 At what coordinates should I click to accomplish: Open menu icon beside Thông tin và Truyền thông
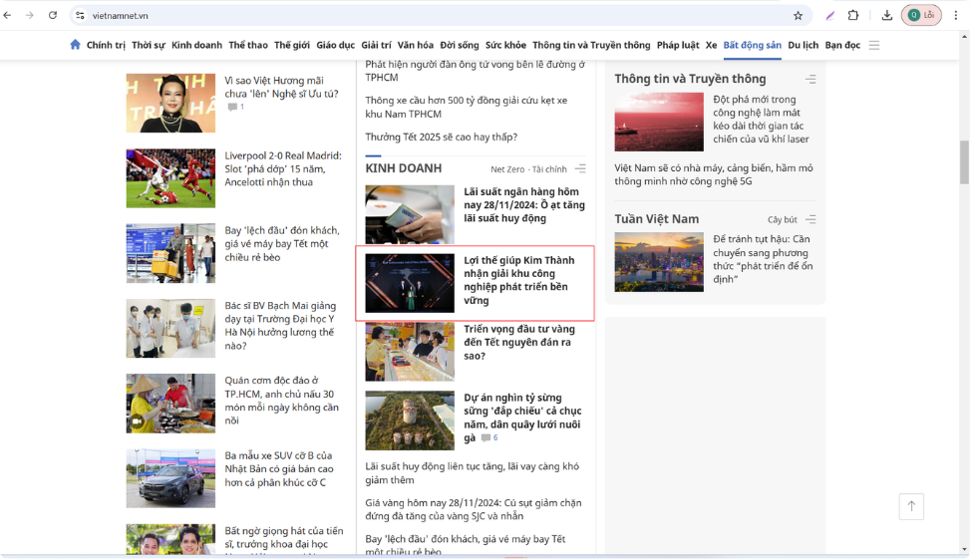pos(810,80)
